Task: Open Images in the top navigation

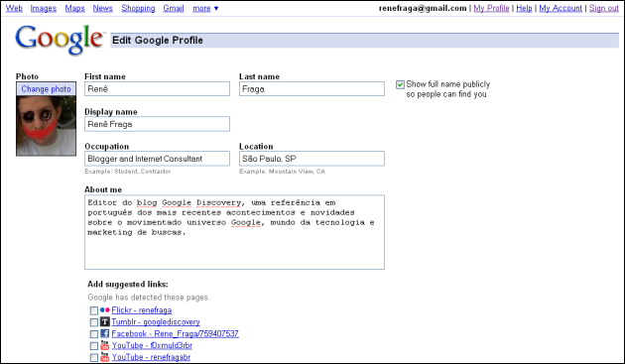Action: [x=43, y=8]
